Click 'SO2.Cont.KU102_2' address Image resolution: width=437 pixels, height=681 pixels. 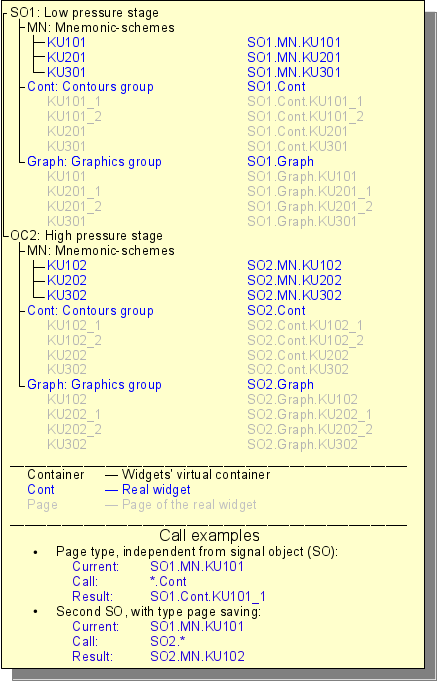click(x=305, y=340)
